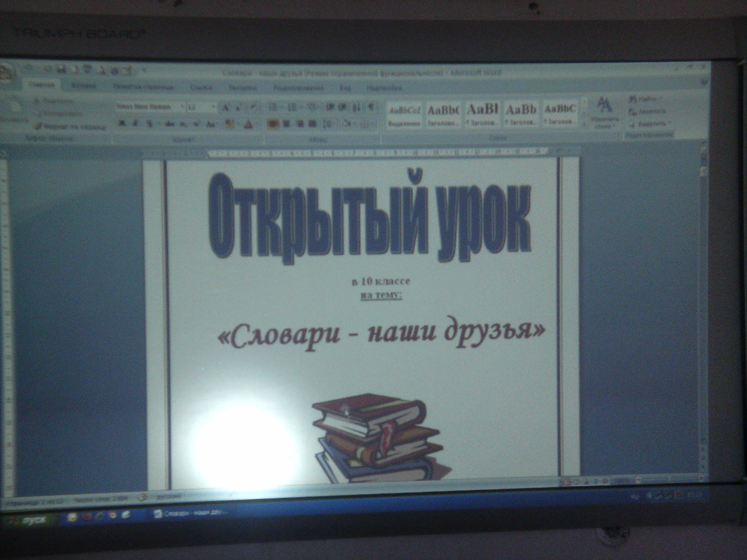
Task: Open the Вид ribbon tab
Action: 345,88
